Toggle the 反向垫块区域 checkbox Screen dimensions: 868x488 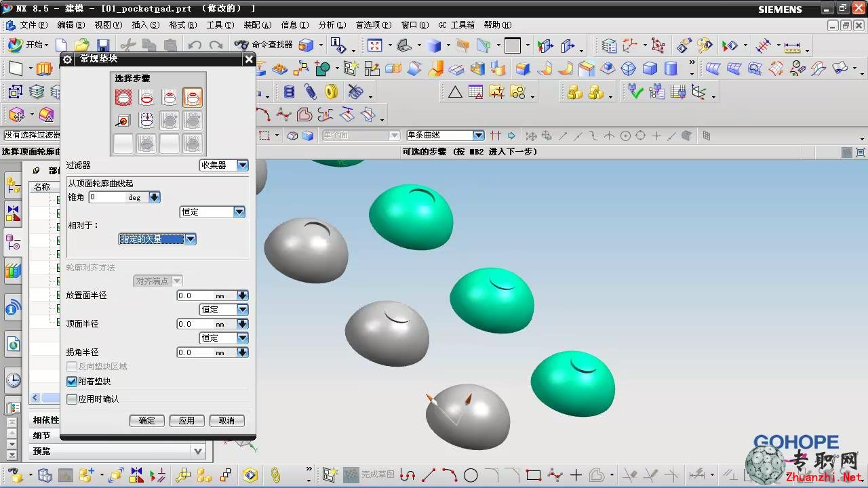tap(72, 367)
